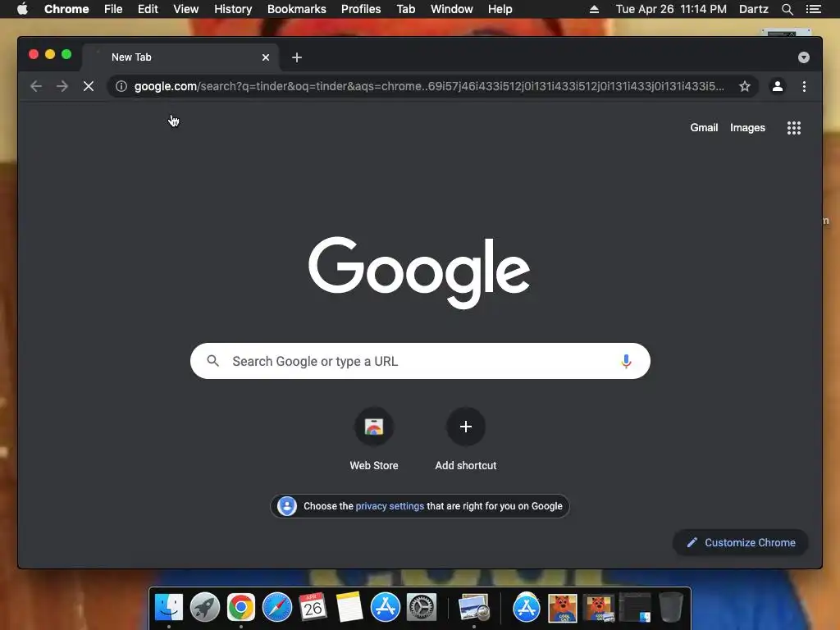Open the Tab menu
The image size is (840, 630).
coord(405,9)
